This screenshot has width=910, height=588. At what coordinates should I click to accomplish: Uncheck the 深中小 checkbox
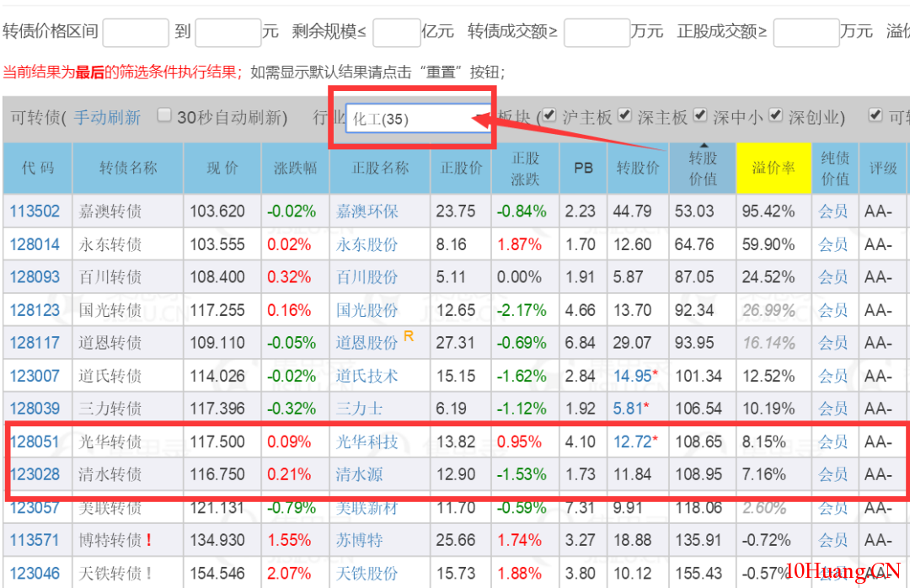tap(700, 115)
